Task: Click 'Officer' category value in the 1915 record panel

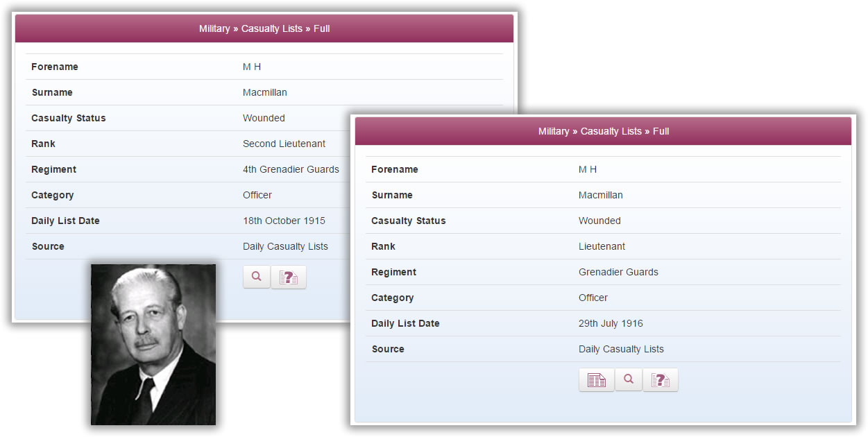Action: [257, 195]
